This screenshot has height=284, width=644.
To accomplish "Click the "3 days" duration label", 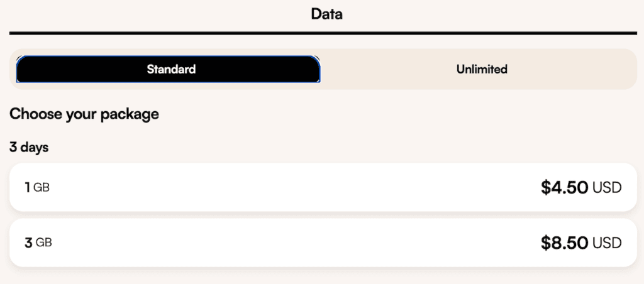I will coord(29,148).
